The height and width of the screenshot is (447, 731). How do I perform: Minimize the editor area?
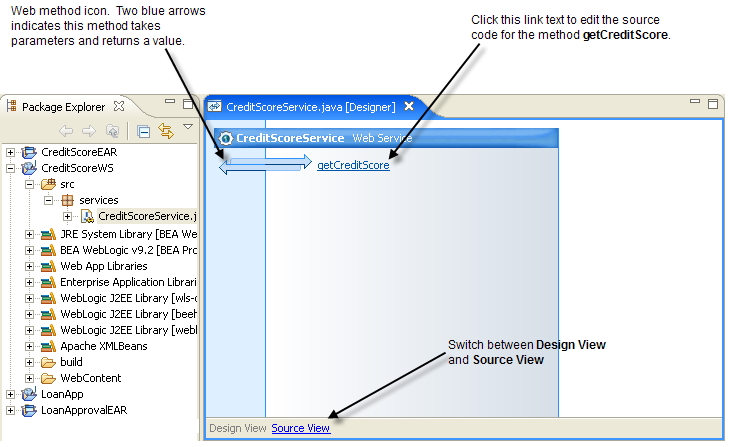point(695,101)
